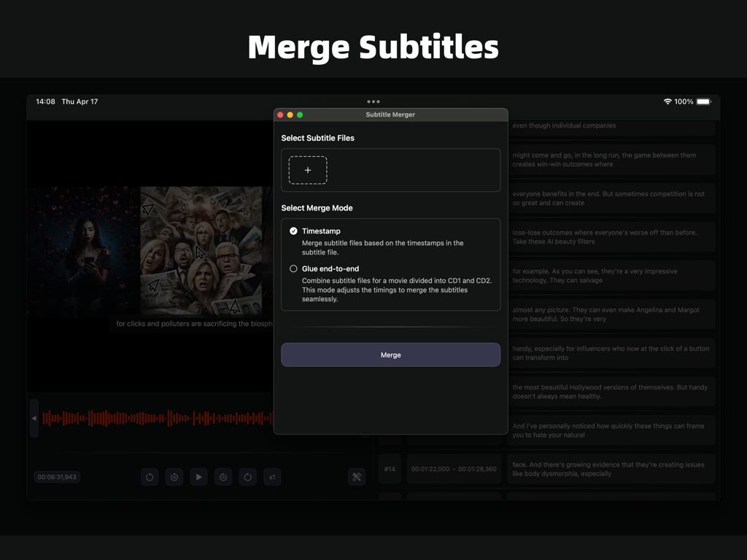Open tools via the wrench icon

point(357,477)
